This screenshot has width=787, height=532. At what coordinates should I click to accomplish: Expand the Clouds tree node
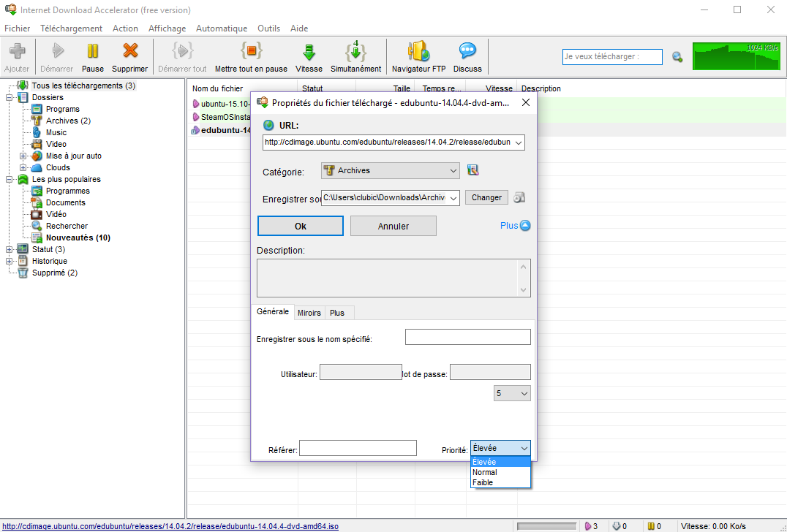(x=23, y=167)
